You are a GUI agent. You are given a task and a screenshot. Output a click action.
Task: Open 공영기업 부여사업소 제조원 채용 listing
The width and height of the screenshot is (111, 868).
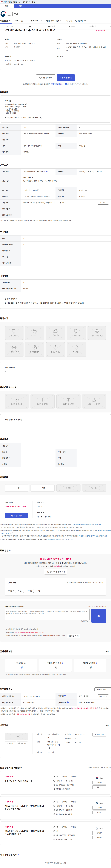(18, 781)
